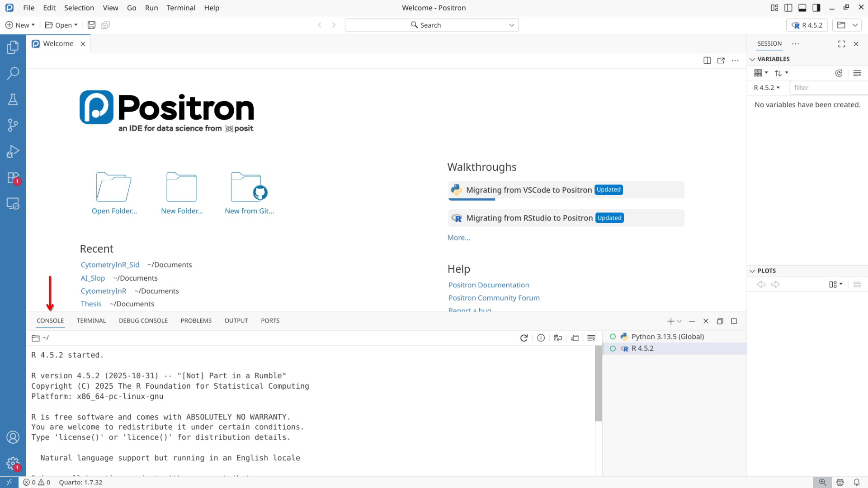
Task: Toggle the bottom panel visibility
Action: [802, 8]
